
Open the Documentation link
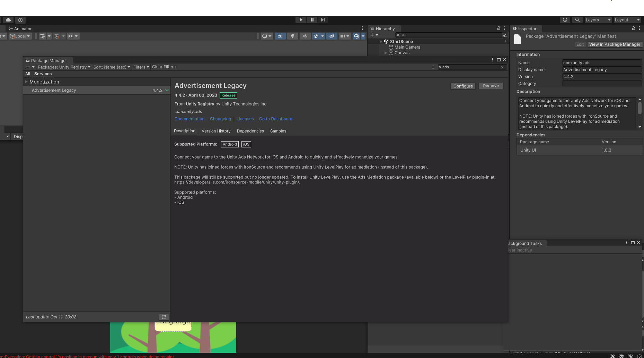point(189,119)
